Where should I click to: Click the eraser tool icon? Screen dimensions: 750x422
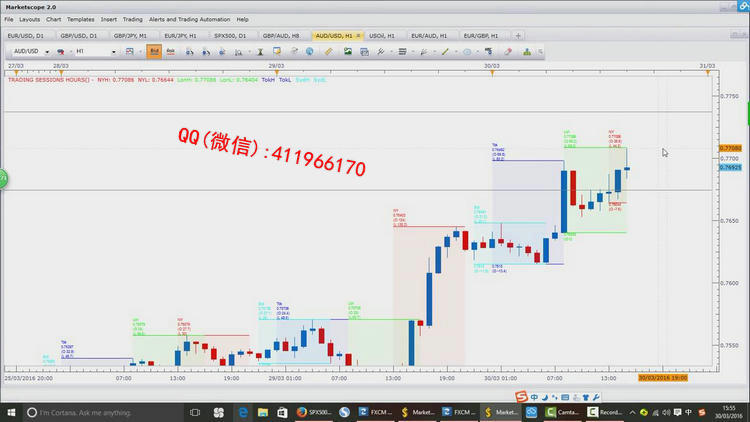(508, 51)
